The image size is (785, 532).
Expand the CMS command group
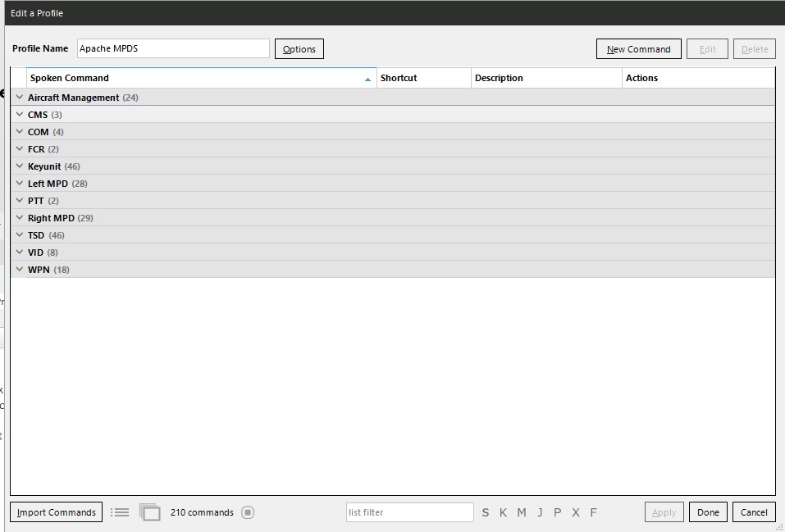pos(20,114)
